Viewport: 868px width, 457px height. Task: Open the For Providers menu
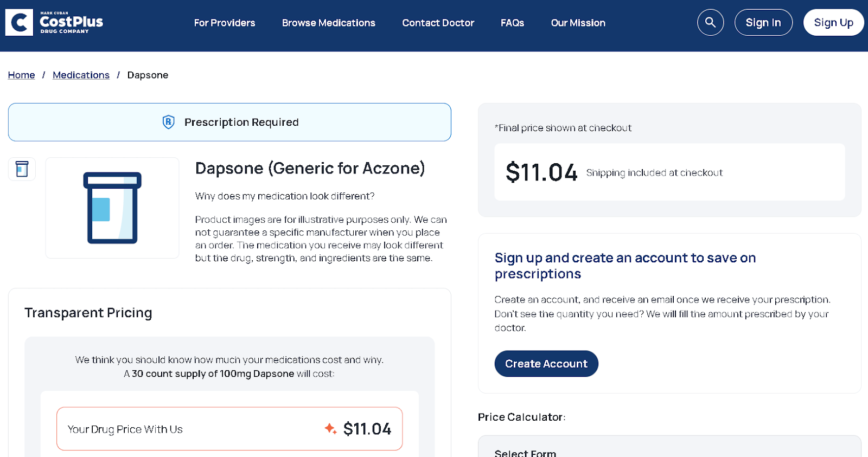click(225, 23)
